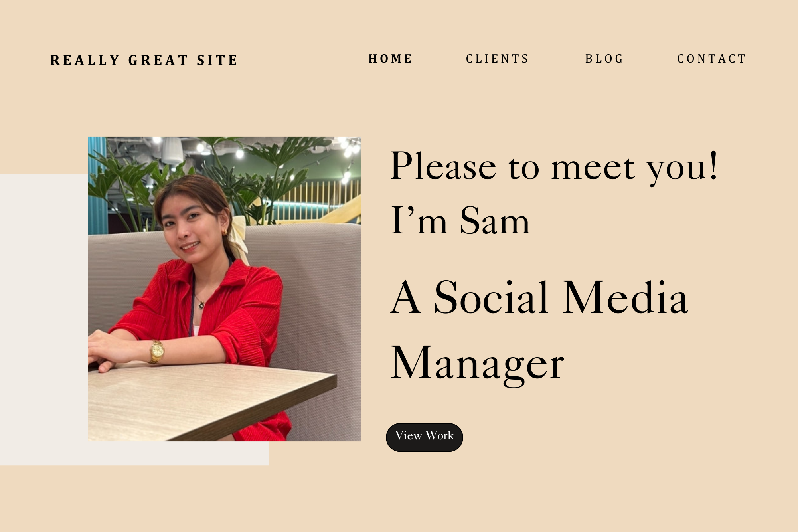Select the 'I'm Sam' heading text
The height and width of the screenshot is (532, 798).
[460, 220]
